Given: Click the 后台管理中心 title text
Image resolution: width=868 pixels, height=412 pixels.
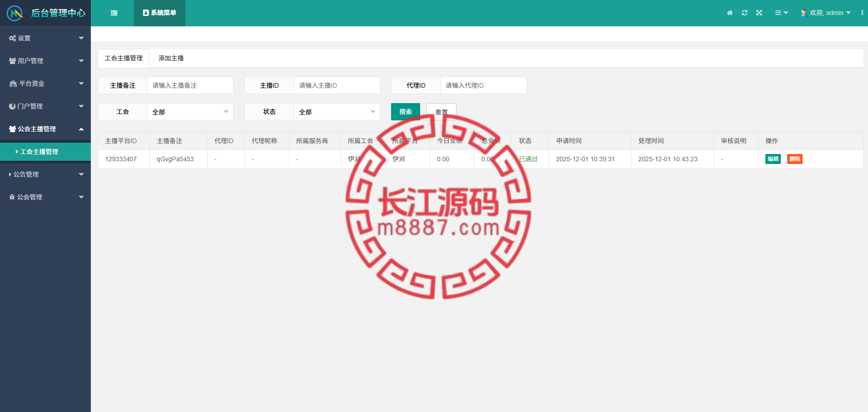Looking at the screenshot, I should tap(58, 13).
